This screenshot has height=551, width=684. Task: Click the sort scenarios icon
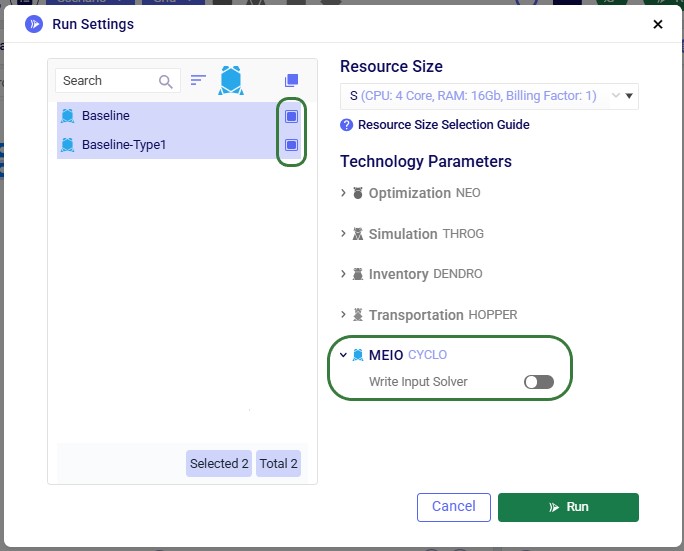point(198,80)
